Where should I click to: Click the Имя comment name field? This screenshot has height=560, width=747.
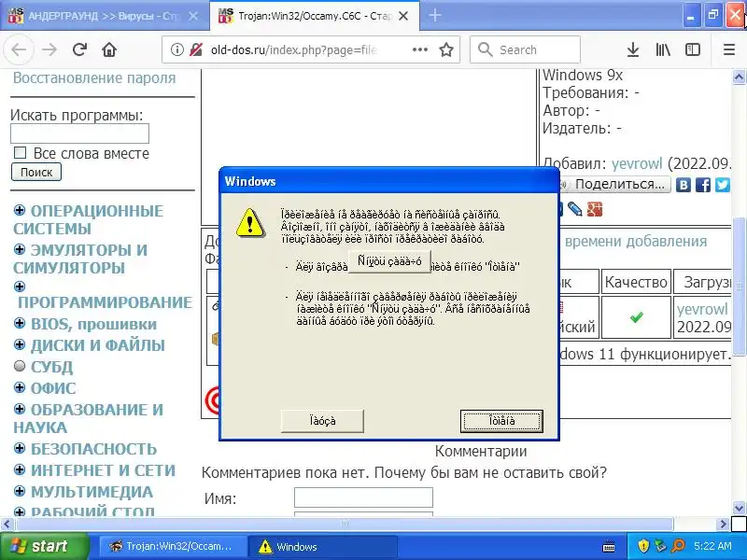[363, 497]
